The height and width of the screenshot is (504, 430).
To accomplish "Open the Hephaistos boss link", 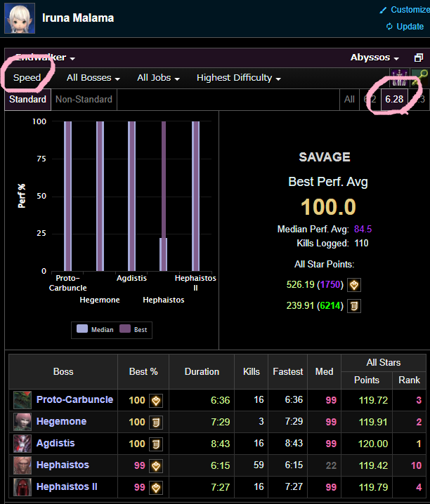I will pyautogui.click(x=63, y=465).
